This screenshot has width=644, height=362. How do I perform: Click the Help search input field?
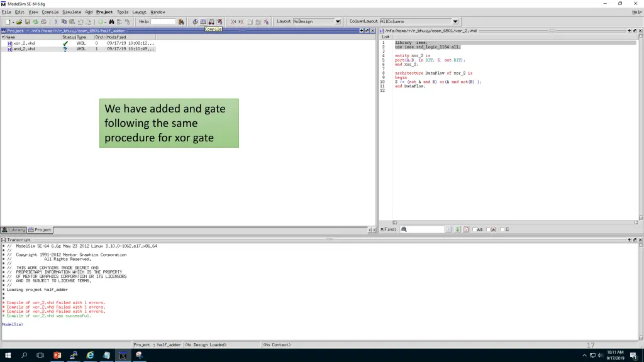(163, 21)
